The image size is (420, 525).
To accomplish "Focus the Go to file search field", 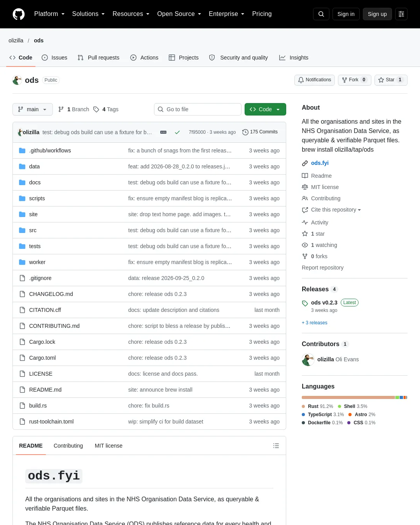I will coord(198,109).
